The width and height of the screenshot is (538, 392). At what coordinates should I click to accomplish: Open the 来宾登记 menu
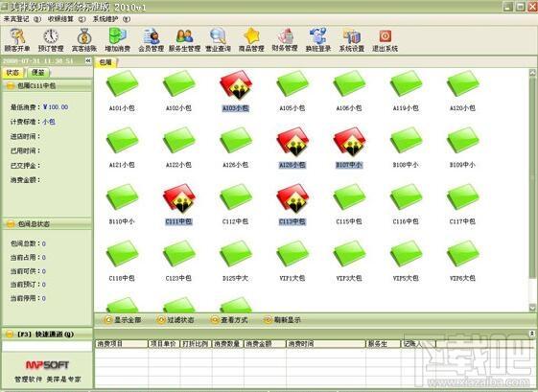tap(22, 19)
